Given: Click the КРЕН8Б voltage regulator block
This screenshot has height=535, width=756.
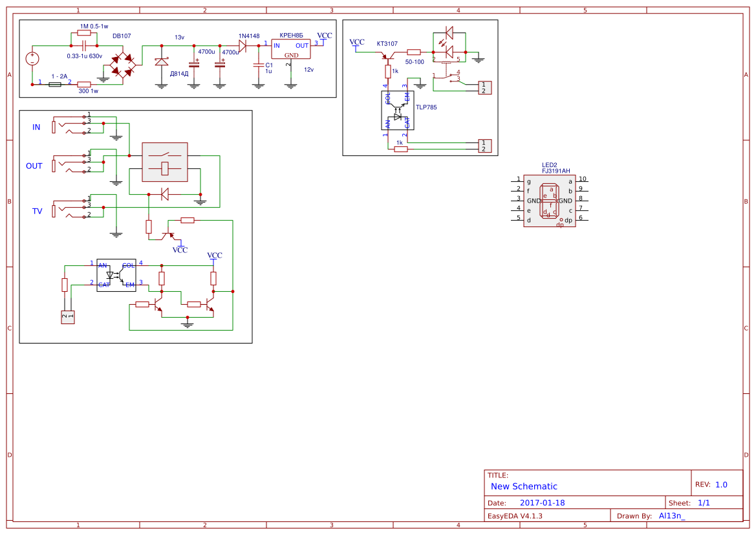Looking at the screenshot, I should coord(290,49).
